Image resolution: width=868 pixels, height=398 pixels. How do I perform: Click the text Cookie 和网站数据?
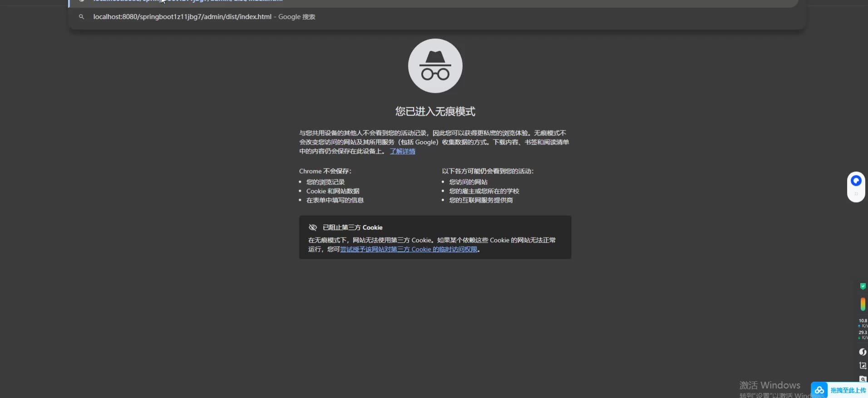pyautogui.click(x=333, y=191)
